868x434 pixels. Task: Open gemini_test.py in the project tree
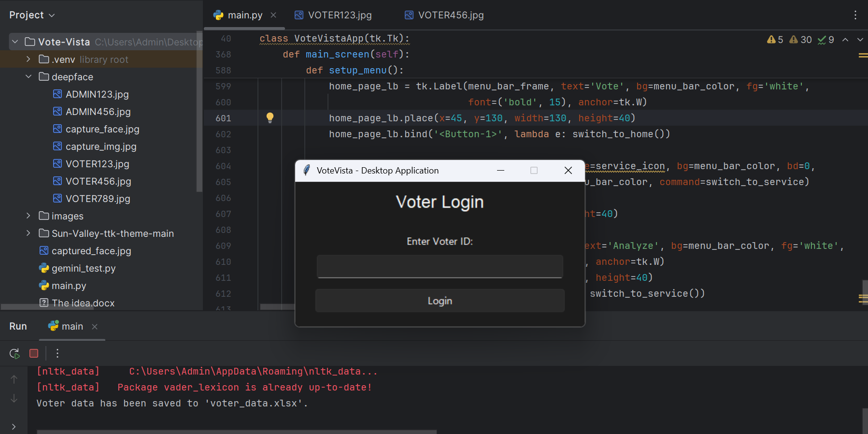[84, 268]
